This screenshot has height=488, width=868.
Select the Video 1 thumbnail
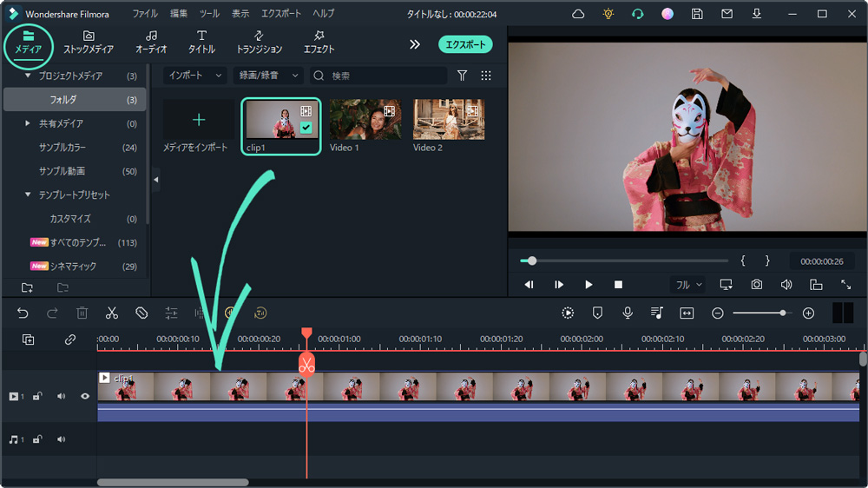[365, 120]
